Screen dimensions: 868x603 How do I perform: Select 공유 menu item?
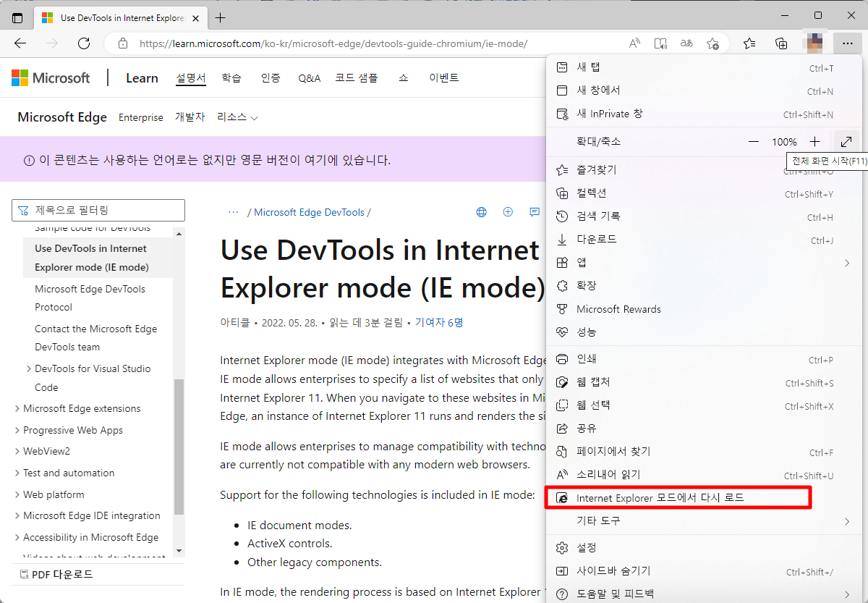705,429
